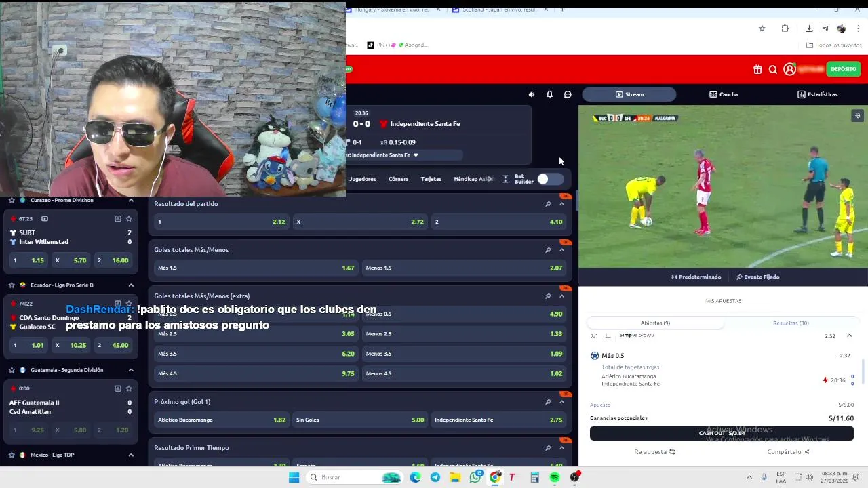
Task: Pin the Resultado Primer Tiempo market
Action: pos(548,447)
